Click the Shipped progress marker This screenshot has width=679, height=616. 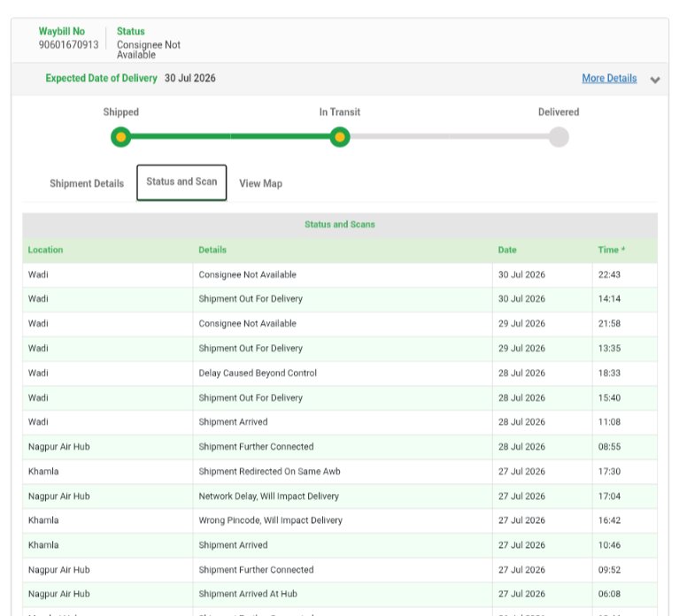[120, 137]
